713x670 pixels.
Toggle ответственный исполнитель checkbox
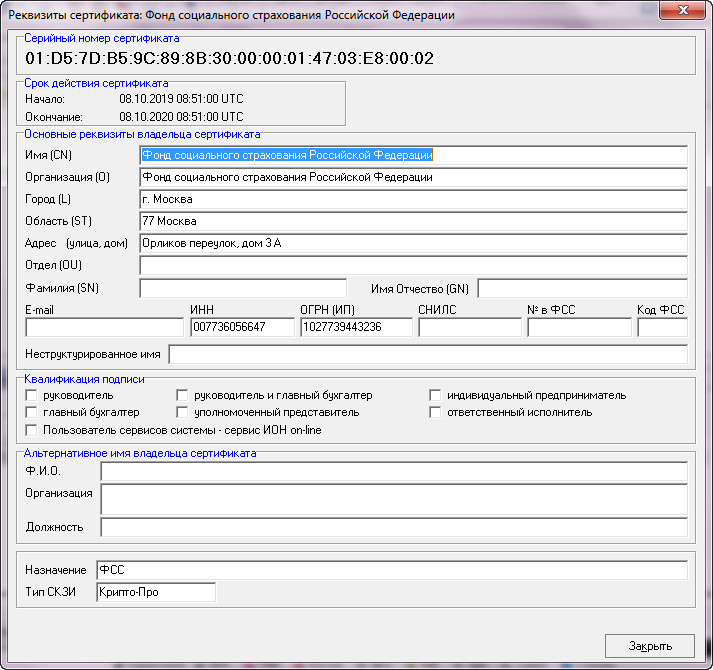435,413
